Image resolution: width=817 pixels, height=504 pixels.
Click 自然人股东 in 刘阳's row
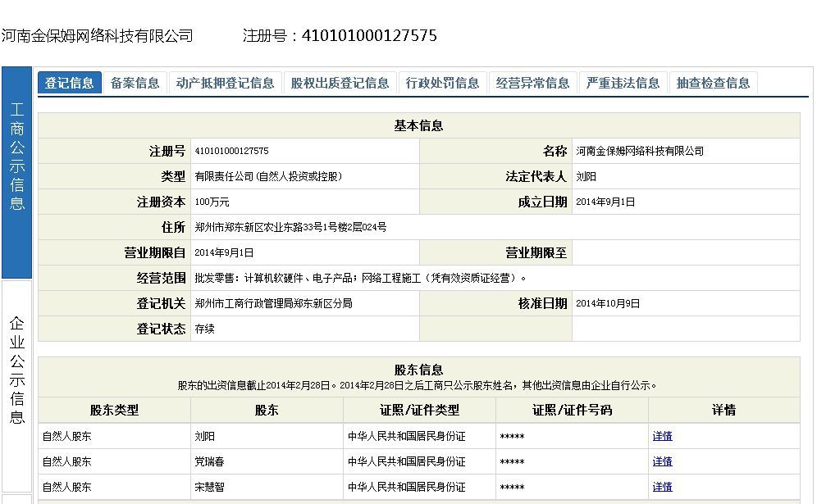pyautogui.click(x=66, y=436)
